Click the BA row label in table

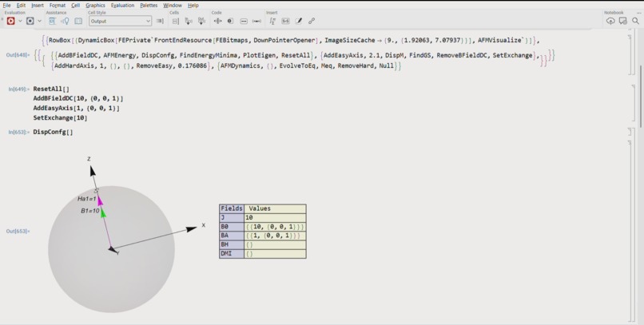click(232, 236)
